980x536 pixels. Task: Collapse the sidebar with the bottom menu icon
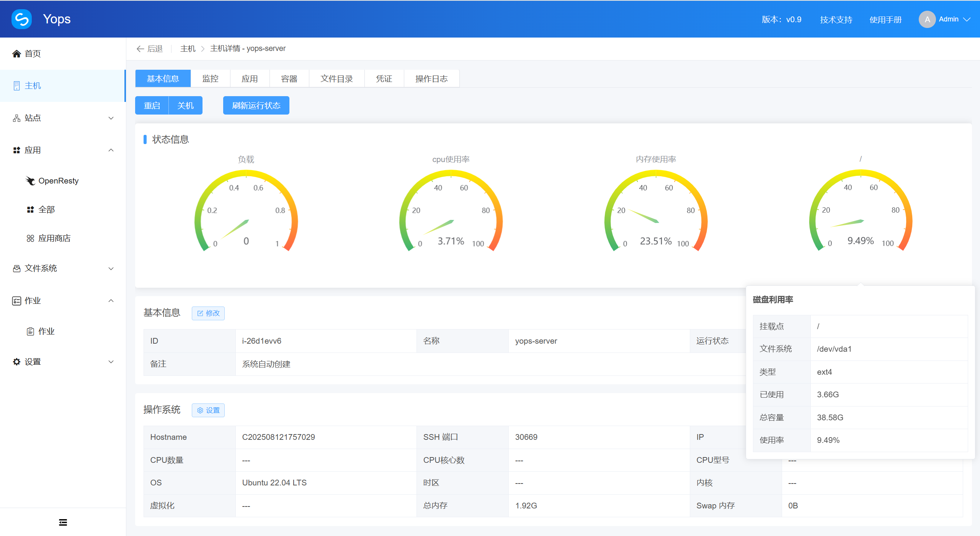63,522
